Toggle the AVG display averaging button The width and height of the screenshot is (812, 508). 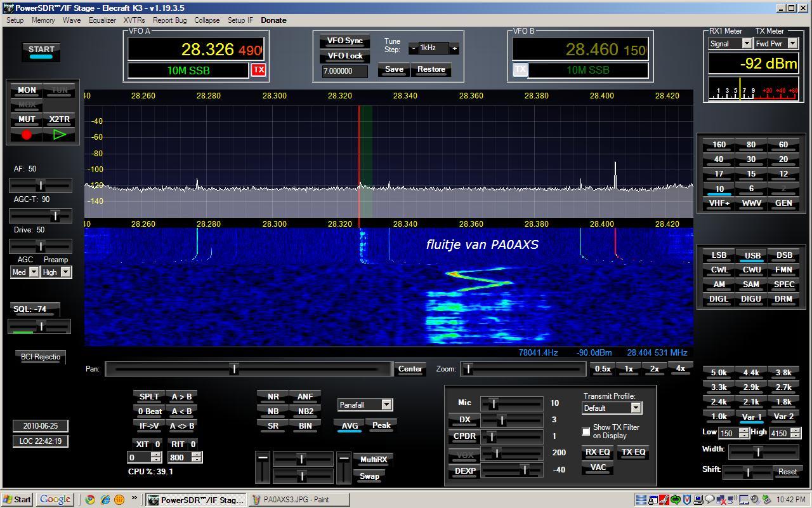click(x=350, y=426)
